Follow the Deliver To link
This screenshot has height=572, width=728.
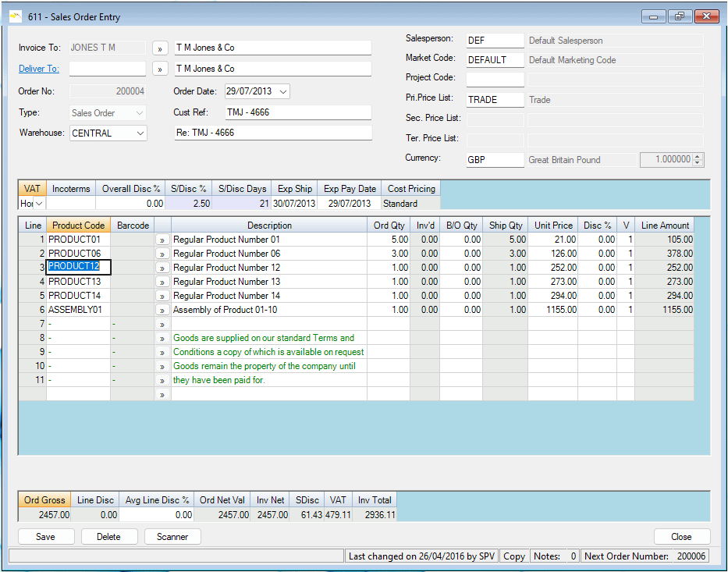(x=39, y=69)
